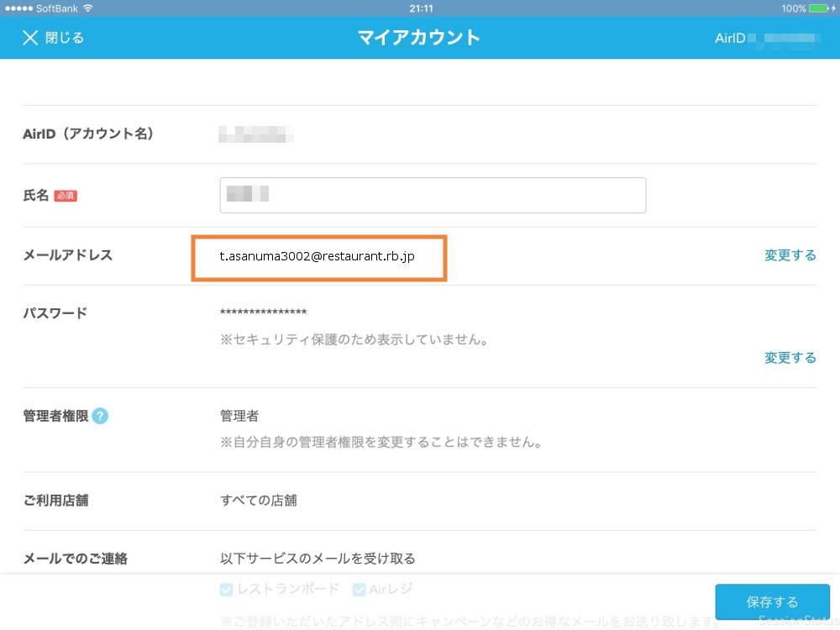
Task: Tap the 21:11 clock in status bar
Action: 421,8
